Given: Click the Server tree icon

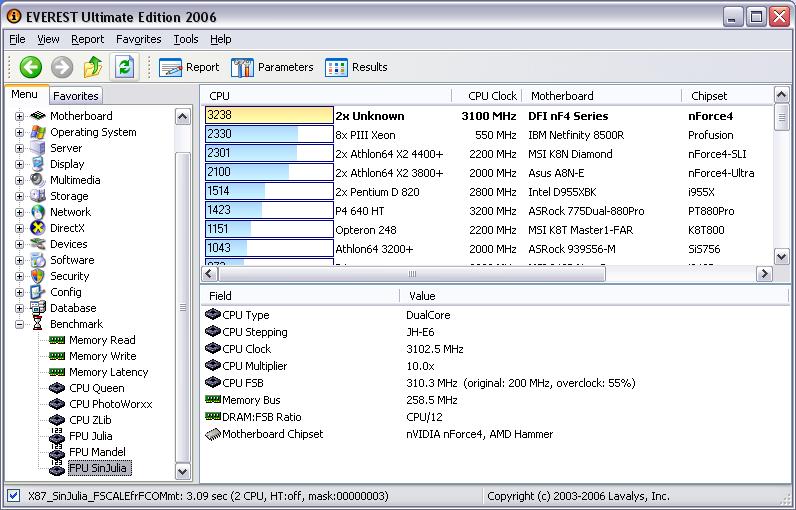Looking at the screenshot, I should click(38, 148).
